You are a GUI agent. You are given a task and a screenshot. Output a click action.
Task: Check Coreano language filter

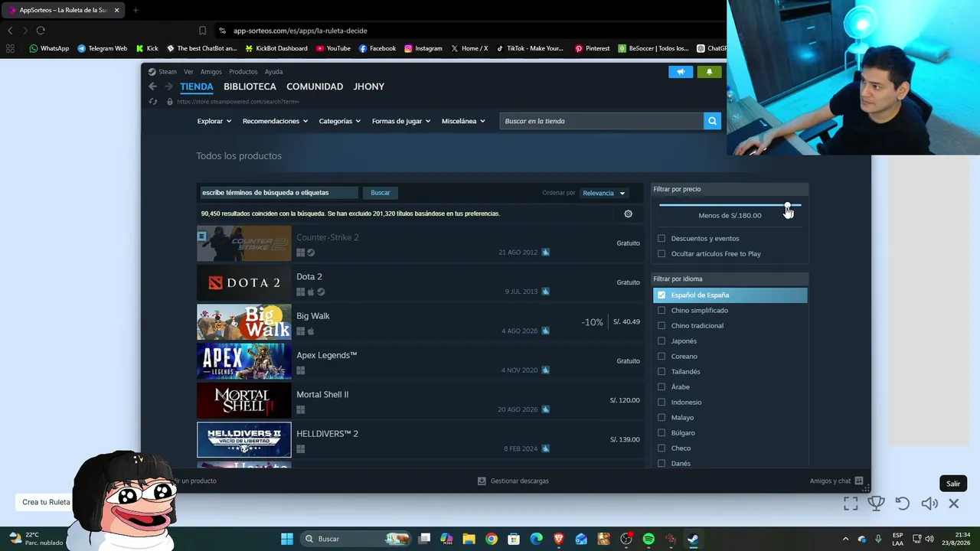tap(661, 356)
